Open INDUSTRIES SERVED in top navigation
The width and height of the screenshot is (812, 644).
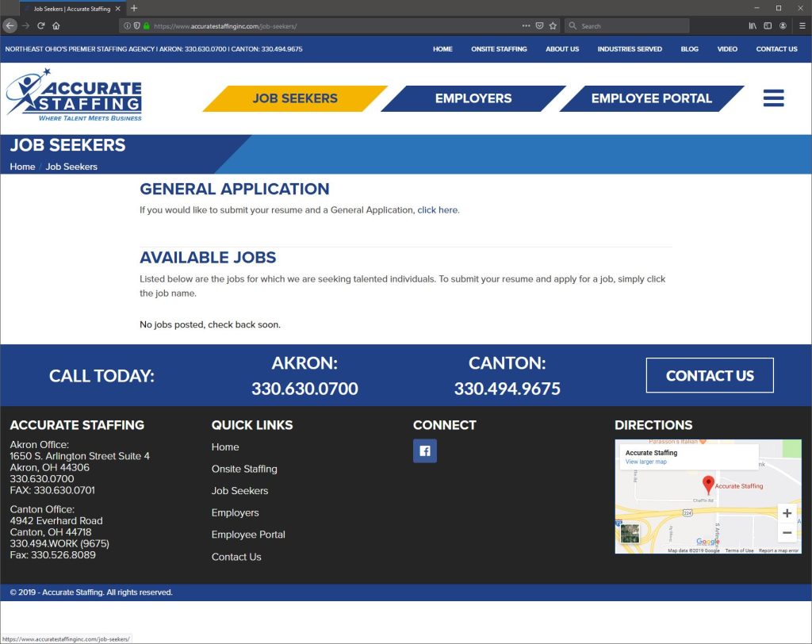(630, 49)
